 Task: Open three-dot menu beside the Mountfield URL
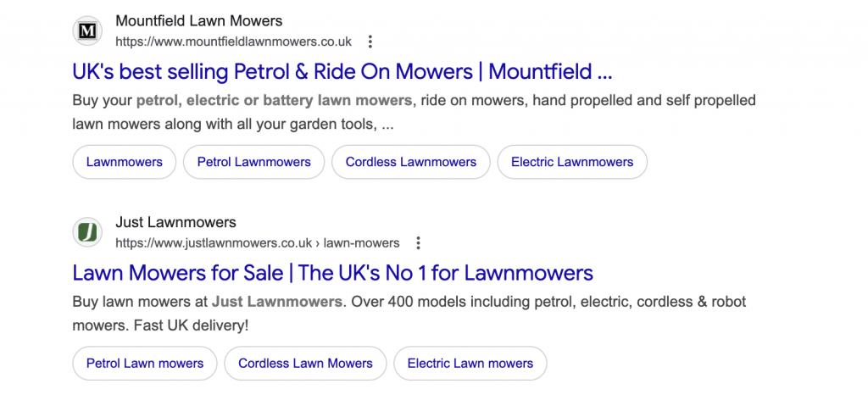point(370,42)
